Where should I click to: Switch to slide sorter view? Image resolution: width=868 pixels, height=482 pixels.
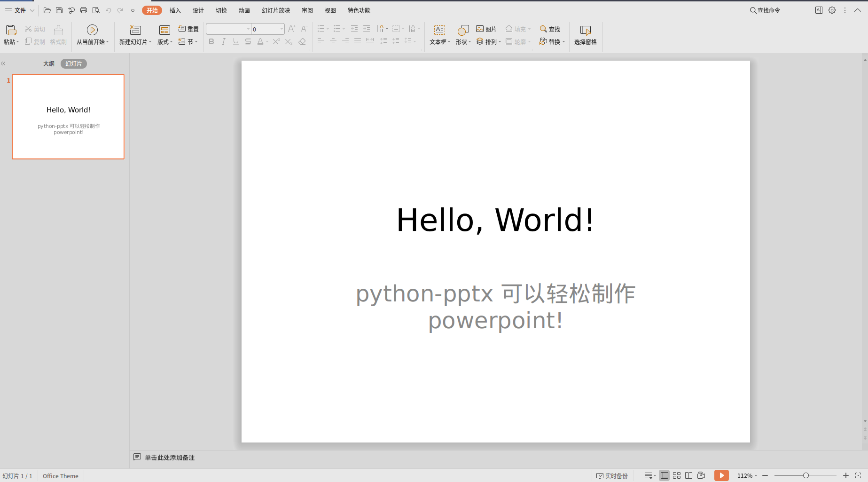677,475
